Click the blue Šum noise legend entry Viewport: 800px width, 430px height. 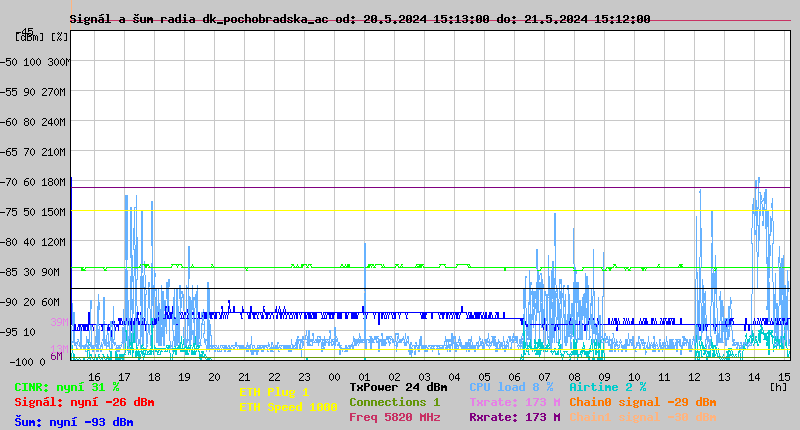point(74,422)
